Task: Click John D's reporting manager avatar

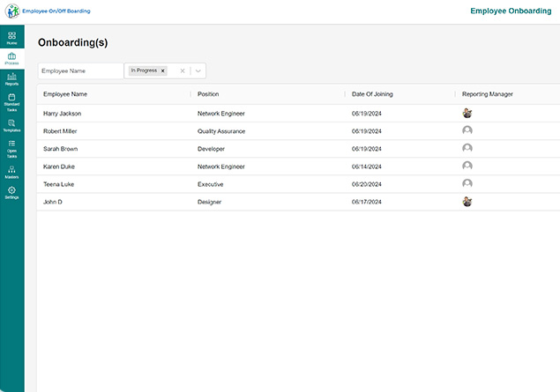Action: (467, 202)
